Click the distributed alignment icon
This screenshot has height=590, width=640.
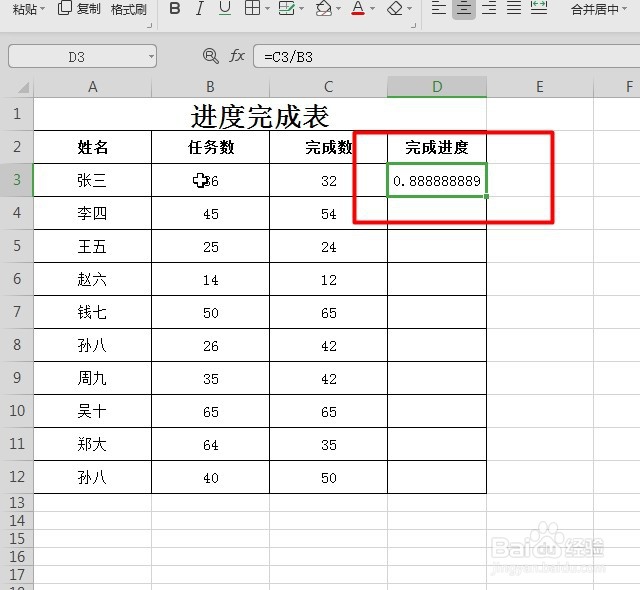pos(539,8)
